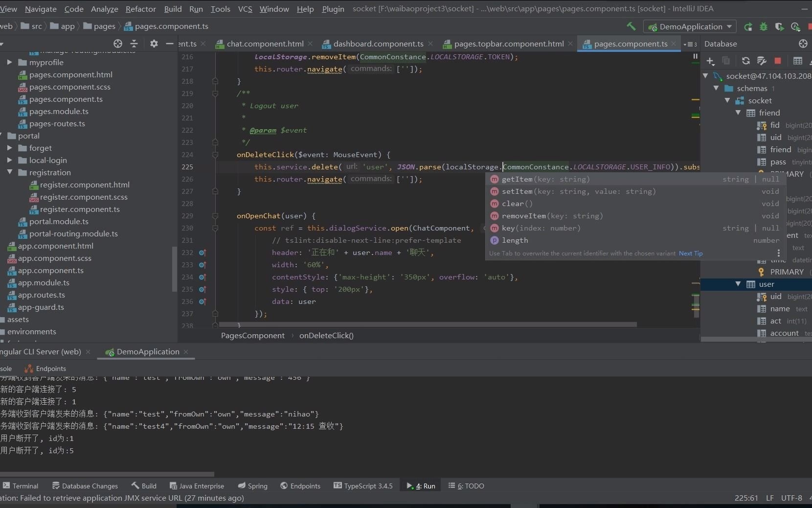
Task: Click the target icon in Database panel header
Action: coord(803,44)
